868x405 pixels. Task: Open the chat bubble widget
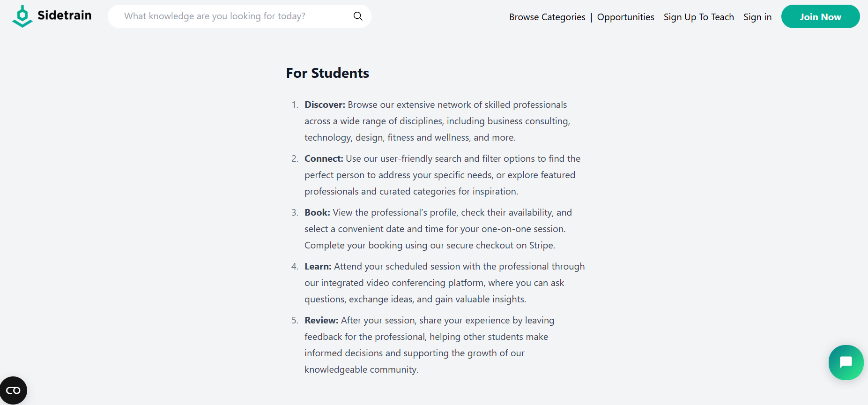point(846,362)
